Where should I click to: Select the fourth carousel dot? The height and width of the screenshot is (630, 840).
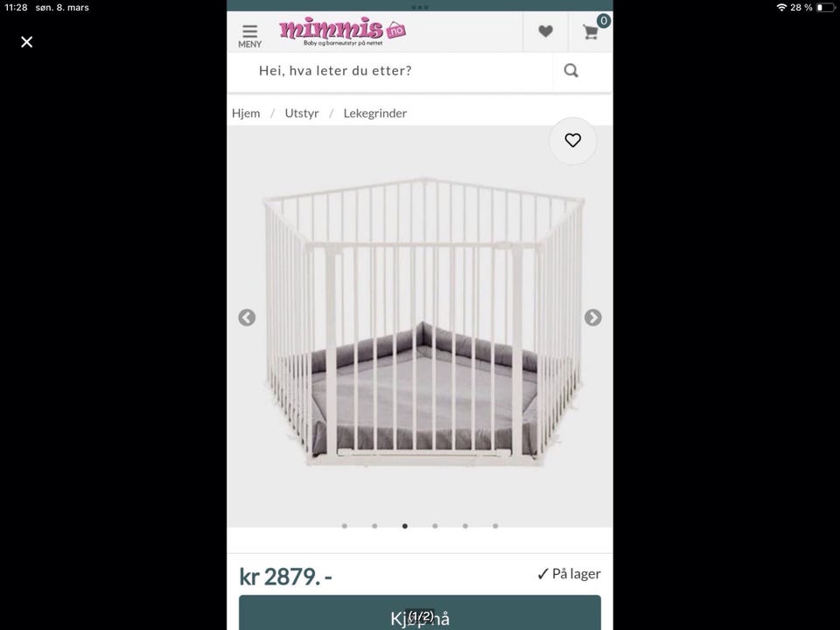pos(435,526)
